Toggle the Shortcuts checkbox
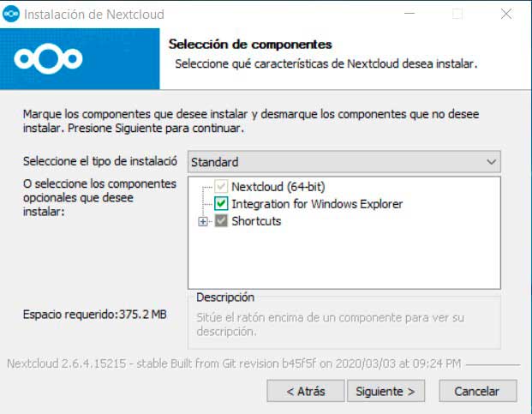 click(221, 221)
